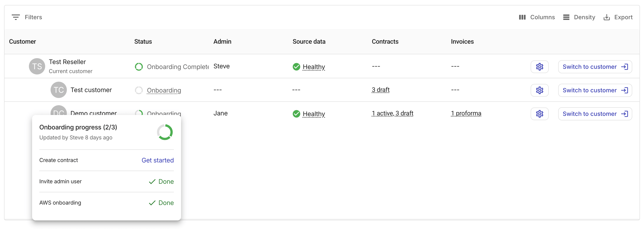Click the DC avatar of Demo customer

(x=58, y=111)
